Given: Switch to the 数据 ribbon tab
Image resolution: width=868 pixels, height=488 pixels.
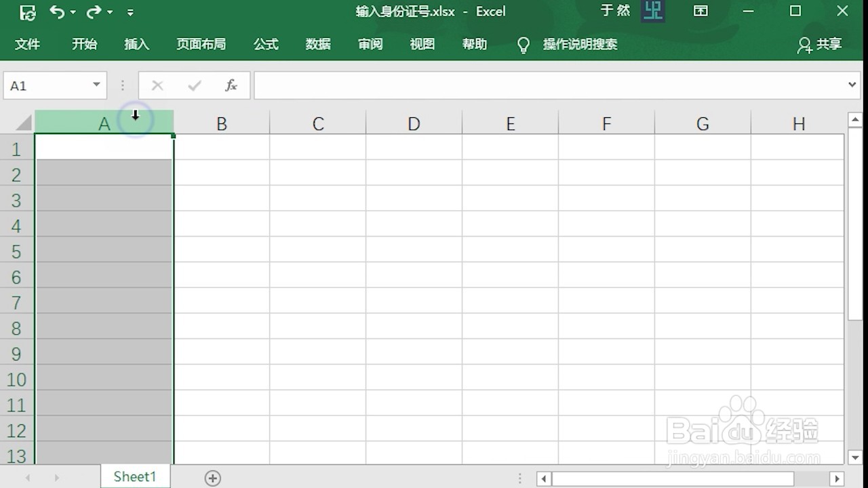Looking at the screenshot, I should pyautogui.click(x=317, y=45).
